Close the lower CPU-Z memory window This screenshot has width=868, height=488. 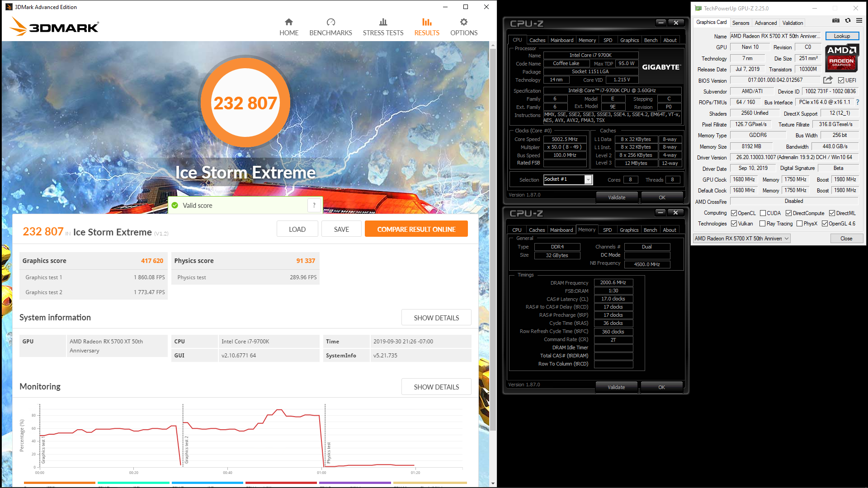pyautogui.click(x=675, y=212)
